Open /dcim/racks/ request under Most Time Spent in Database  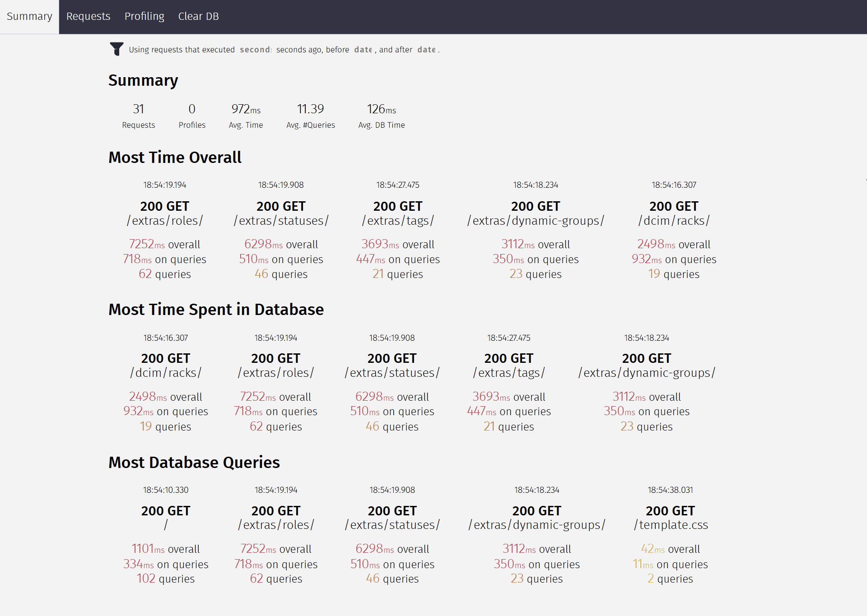[165, 372]
